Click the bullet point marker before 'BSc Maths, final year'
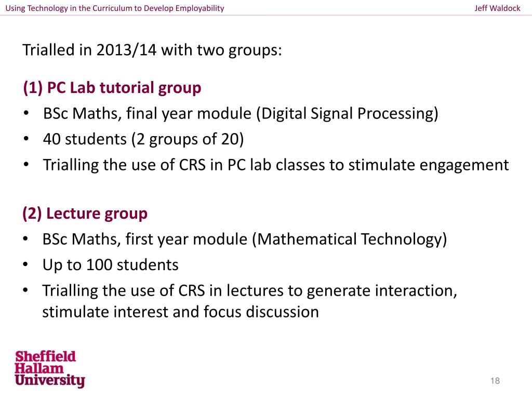 point(26,113)
